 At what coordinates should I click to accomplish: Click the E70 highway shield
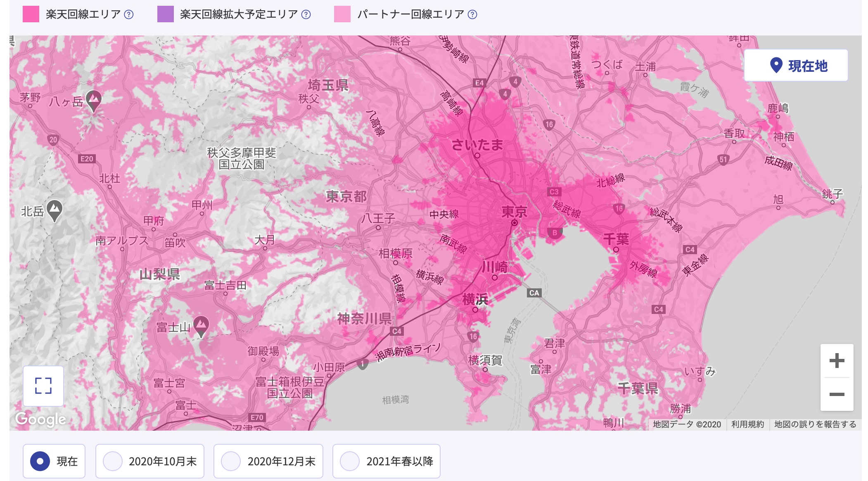(x=256, y=417)
